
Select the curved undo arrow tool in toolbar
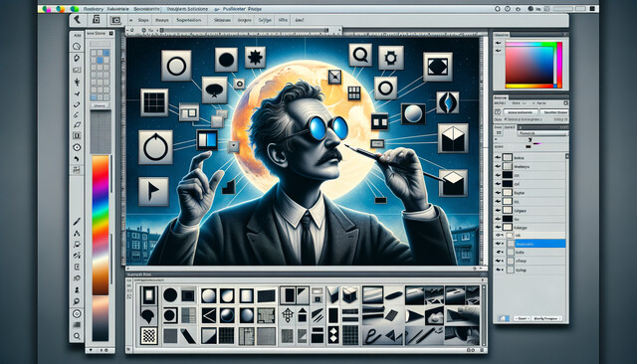tap(77, 159)
